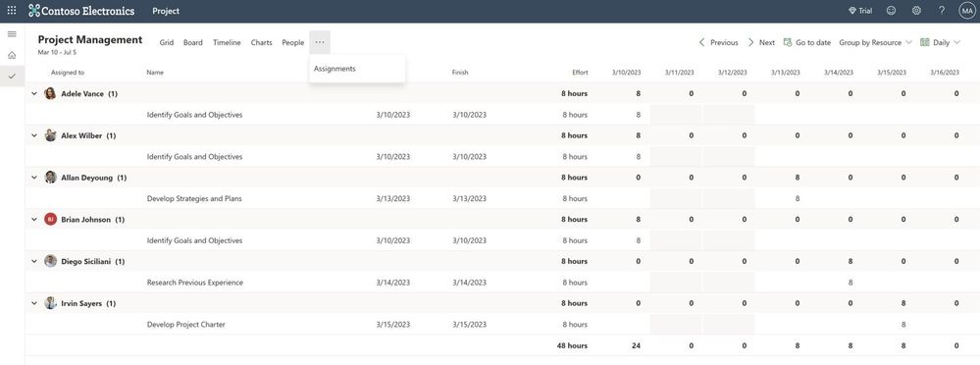
Task: Switch to the Board tab
Action: (x=192, y=42)
